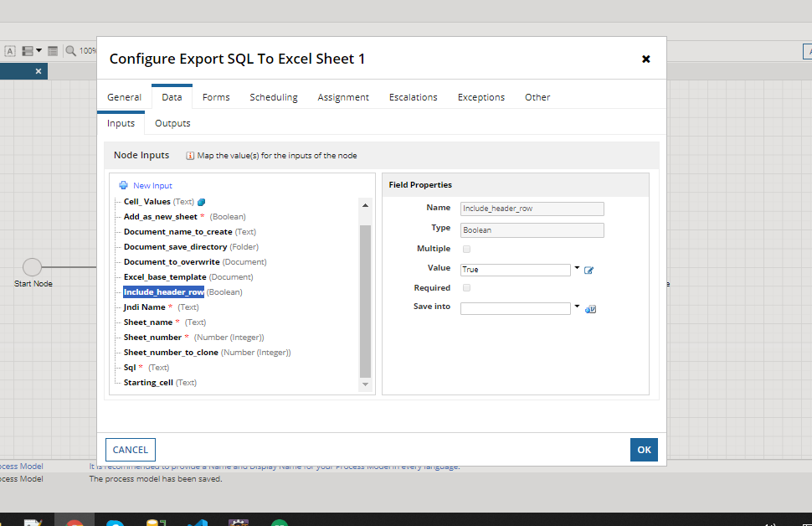Image resolution: width=812 pixels, height=526 pixels.
Task: Switch to the Scheduling tab
Action: [x=274, y=97]
